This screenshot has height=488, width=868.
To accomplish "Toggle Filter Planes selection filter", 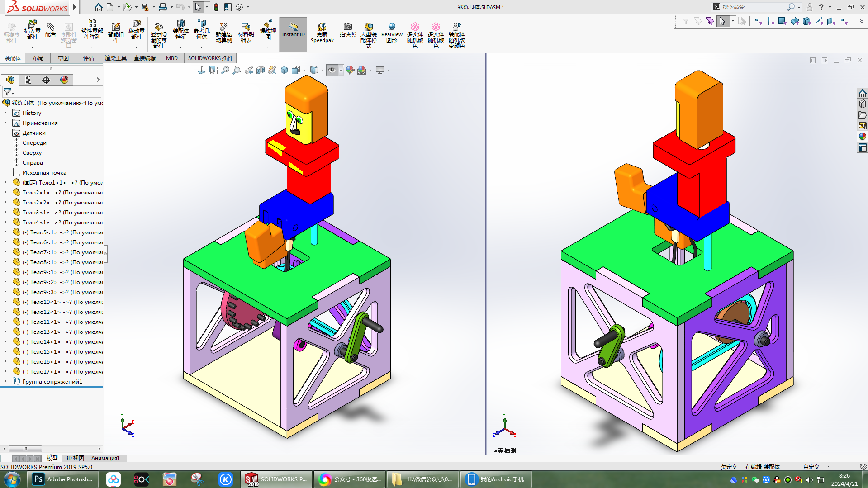I will click(831, 21).
